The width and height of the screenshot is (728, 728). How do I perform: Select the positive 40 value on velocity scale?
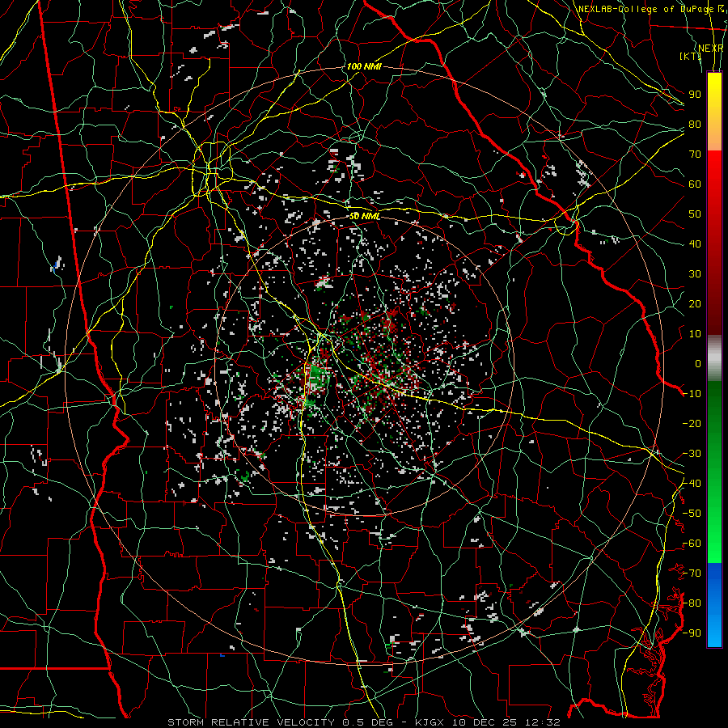click(x=695, y=243)
